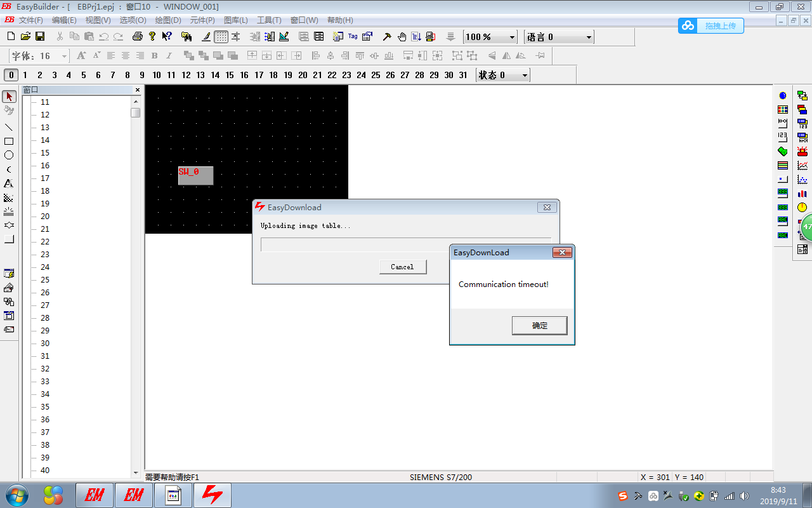
Task: Toggle the grid display button
Action: (221, 37)
